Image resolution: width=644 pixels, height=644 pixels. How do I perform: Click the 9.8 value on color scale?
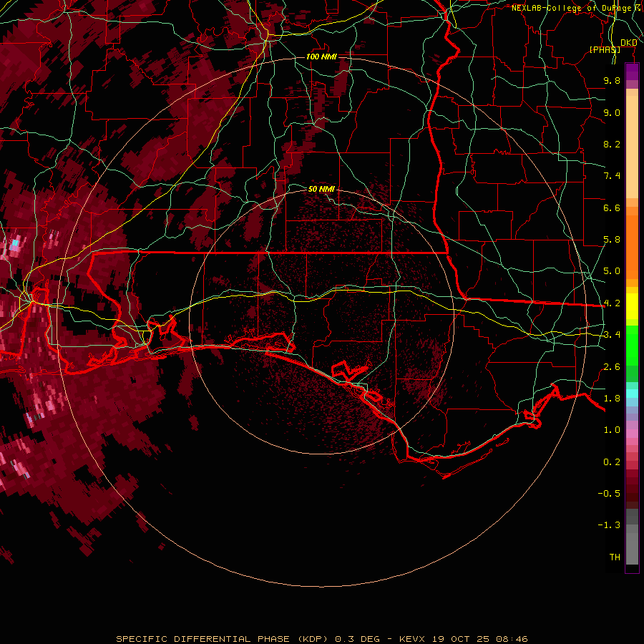[612, 80]
